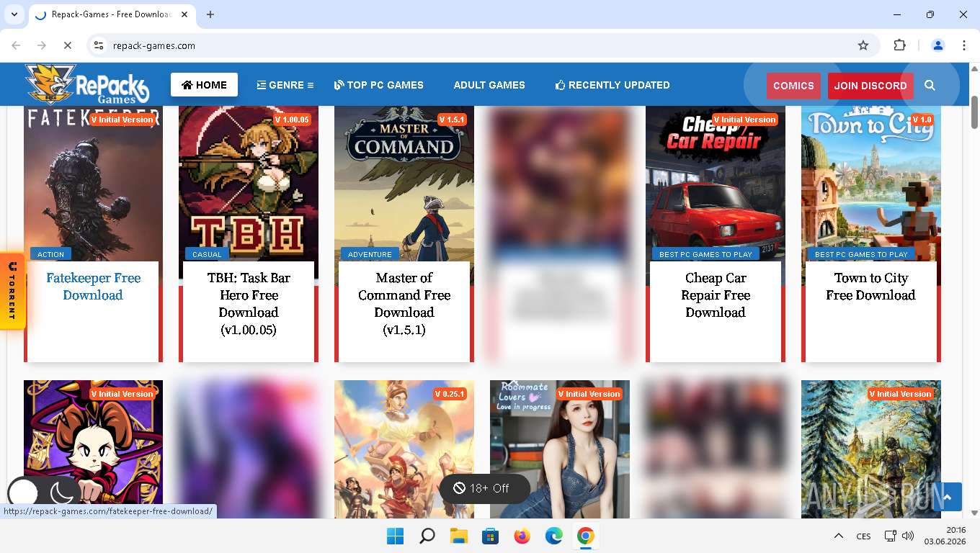This screenshot has height=553, width=980.
Task: Switch to dark mode with moon icon
Action: [62, 493]
